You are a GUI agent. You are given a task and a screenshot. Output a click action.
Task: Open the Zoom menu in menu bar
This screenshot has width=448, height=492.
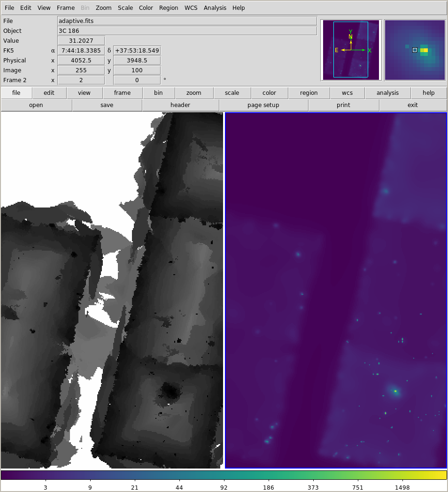pyautogui.click(x=103, y=8)
